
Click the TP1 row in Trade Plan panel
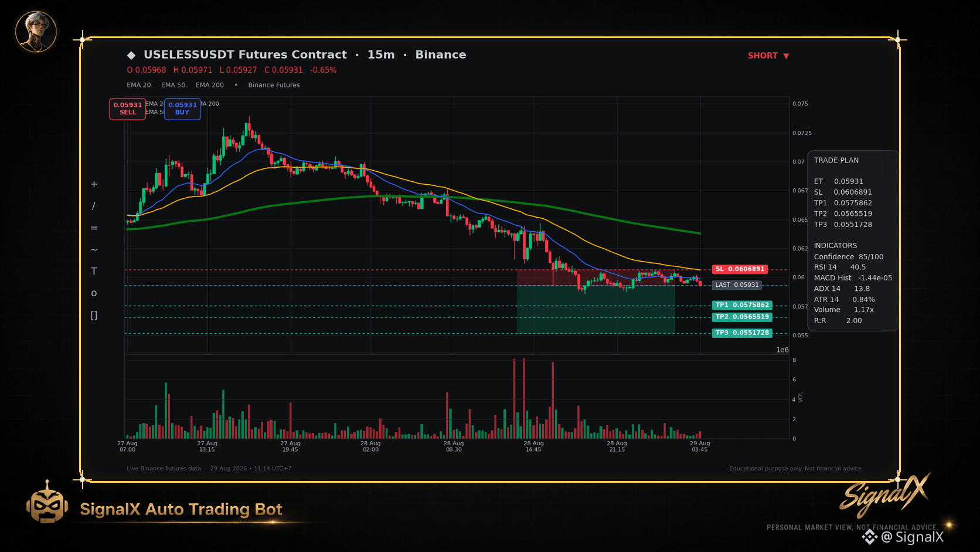click(x=843, y=203)
